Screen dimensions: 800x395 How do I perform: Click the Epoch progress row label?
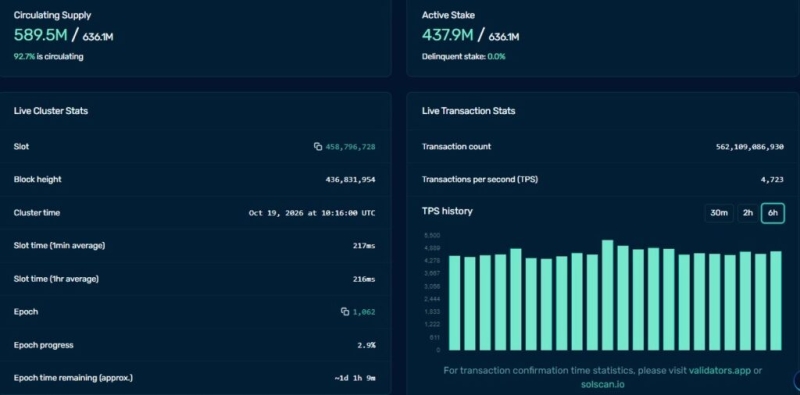43,345
